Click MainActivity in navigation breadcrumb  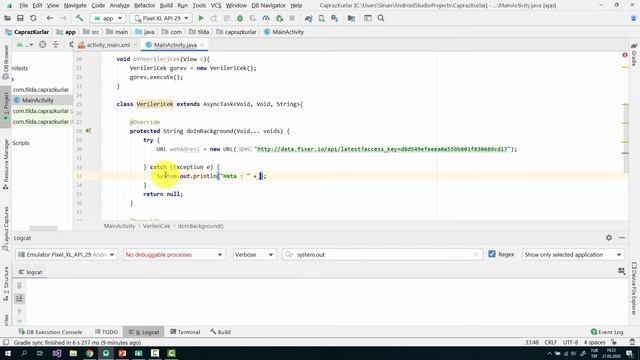[284, 32]
